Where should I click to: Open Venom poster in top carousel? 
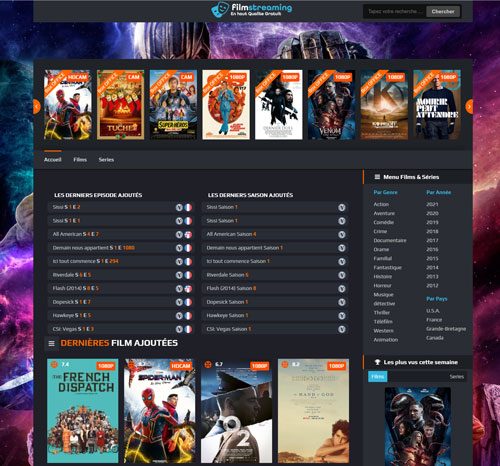pos(331,105)
